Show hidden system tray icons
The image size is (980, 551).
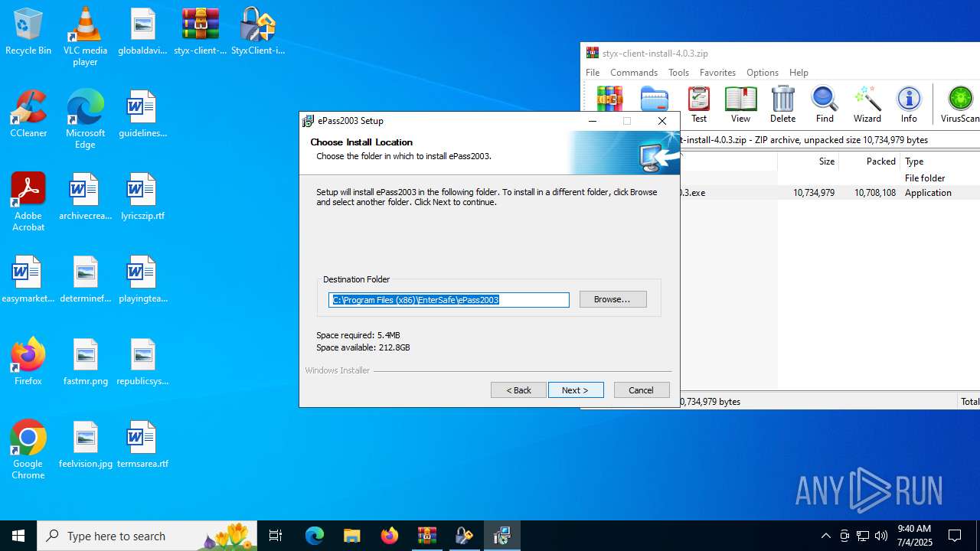(x=825, y=536)
